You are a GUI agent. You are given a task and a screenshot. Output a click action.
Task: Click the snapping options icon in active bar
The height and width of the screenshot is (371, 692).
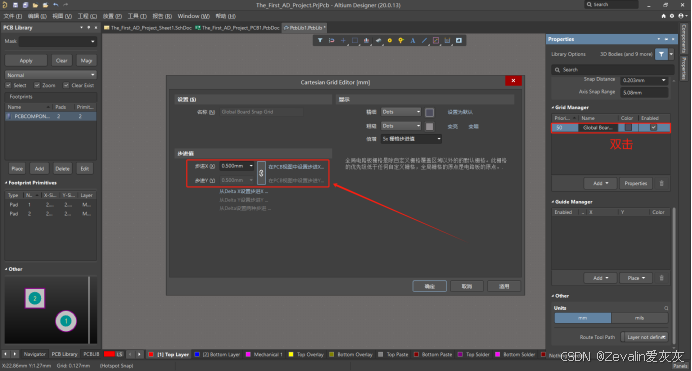point(331,40)
